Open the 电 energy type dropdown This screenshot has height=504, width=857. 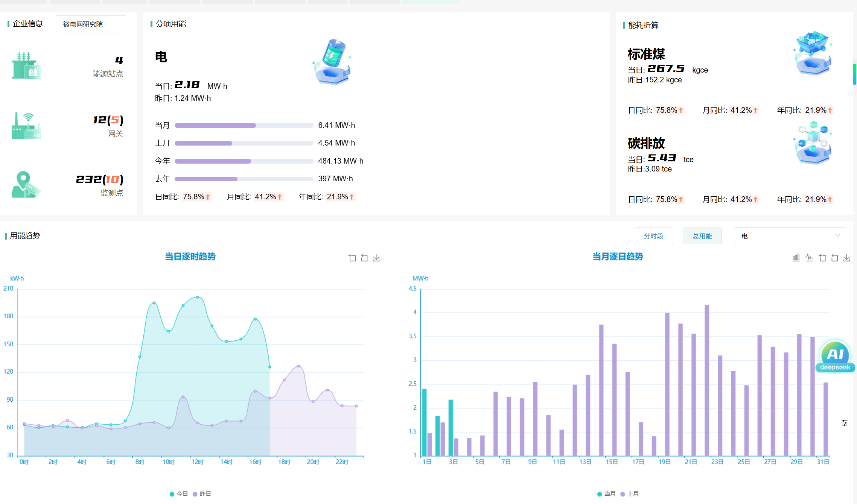[x=790, y=236]
